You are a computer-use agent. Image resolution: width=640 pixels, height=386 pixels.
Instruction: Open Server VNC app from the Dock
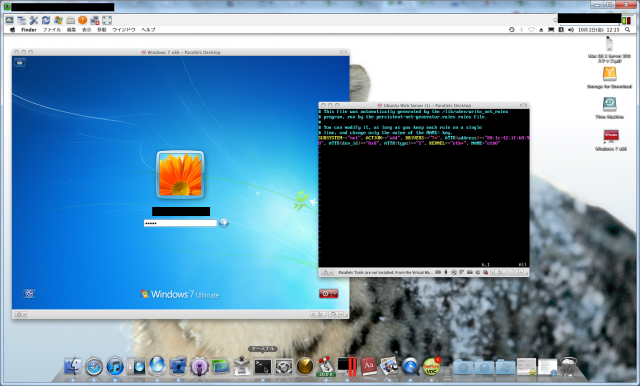point(431,366)
